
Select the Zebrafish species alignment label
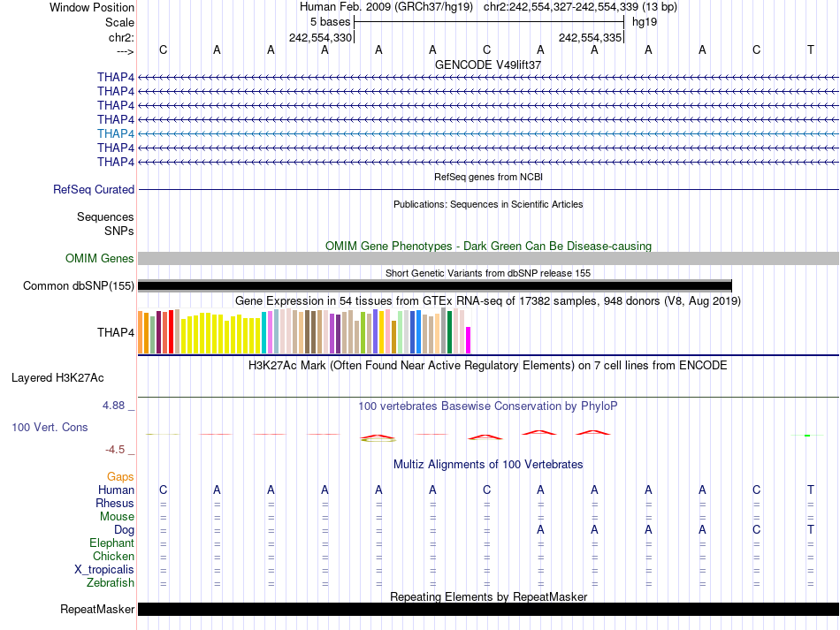coord(111,583)
